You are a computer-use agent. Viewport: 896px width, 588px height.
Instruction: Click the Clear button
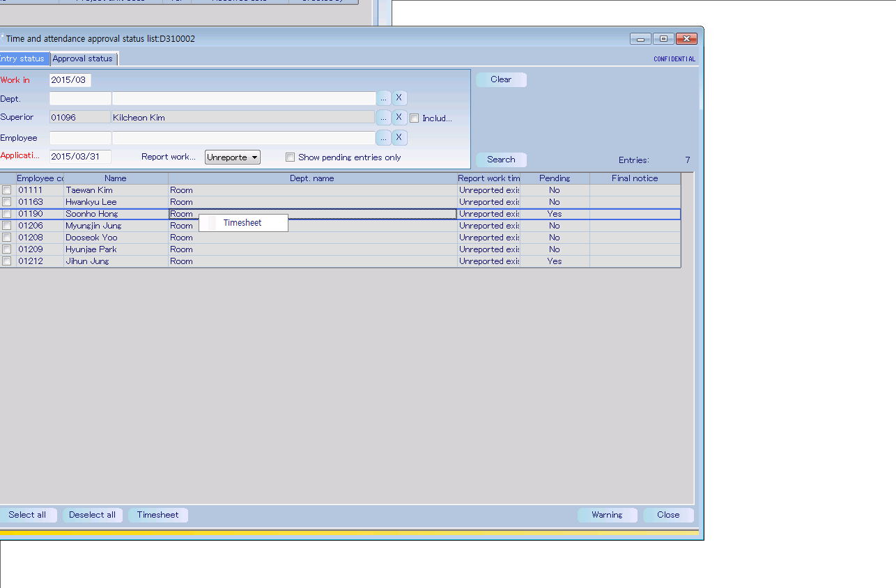(x=501, y=79)
